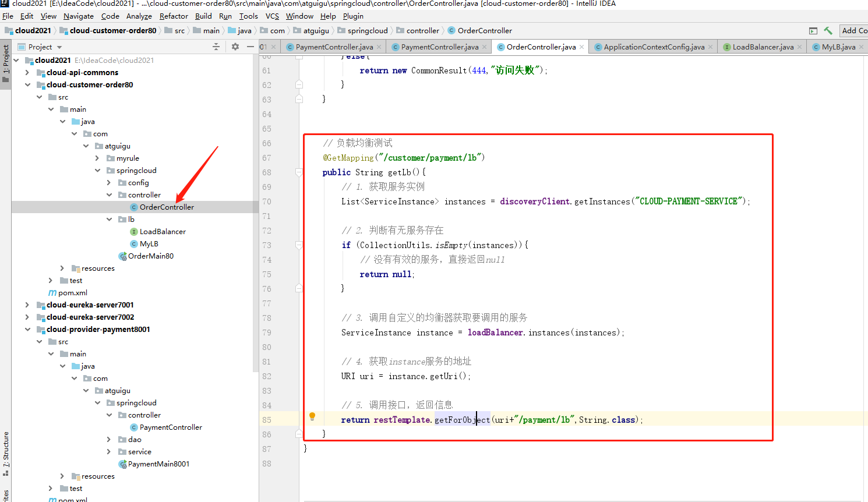
Task: Click discoveryClient field on line 70
Action: click(535, 201)
